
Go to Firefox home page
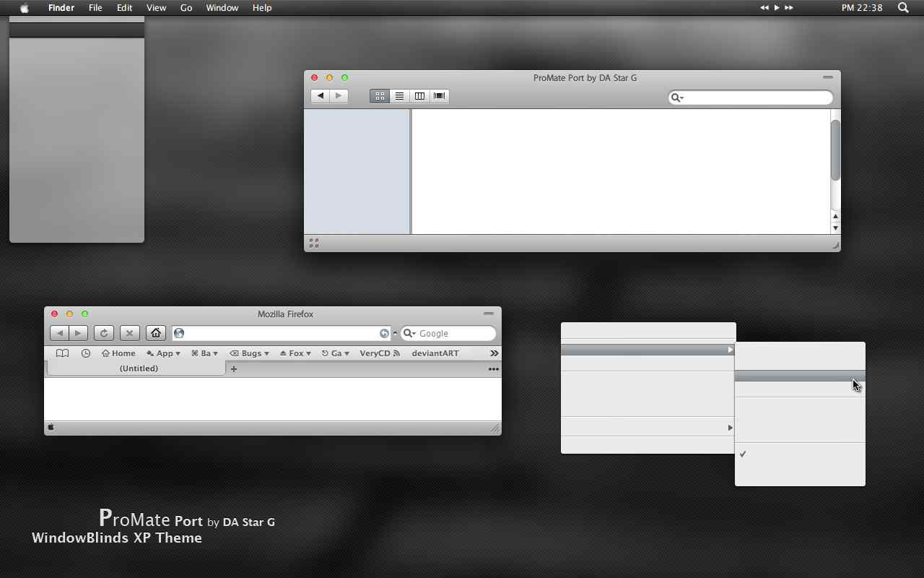click(156, 333)
